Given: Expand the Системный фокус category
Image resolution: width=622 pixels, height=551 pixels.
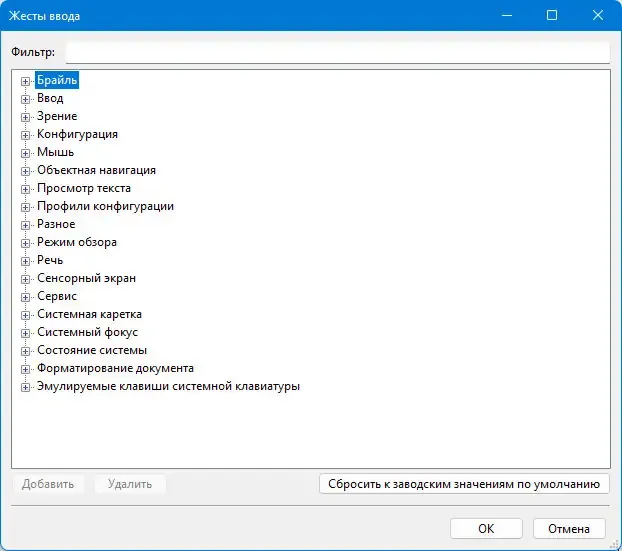Looking at the screenshot, I should 25,333.
